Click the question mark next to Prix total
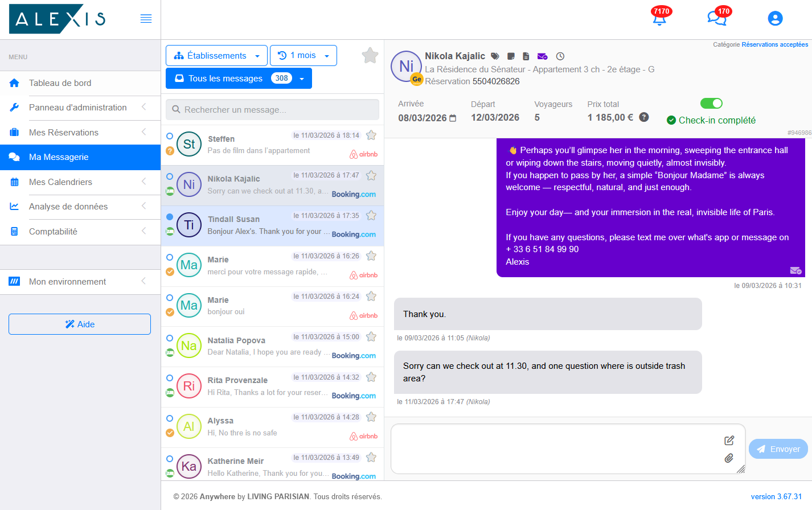The image size is (812, 510). [x=643, y=118]
